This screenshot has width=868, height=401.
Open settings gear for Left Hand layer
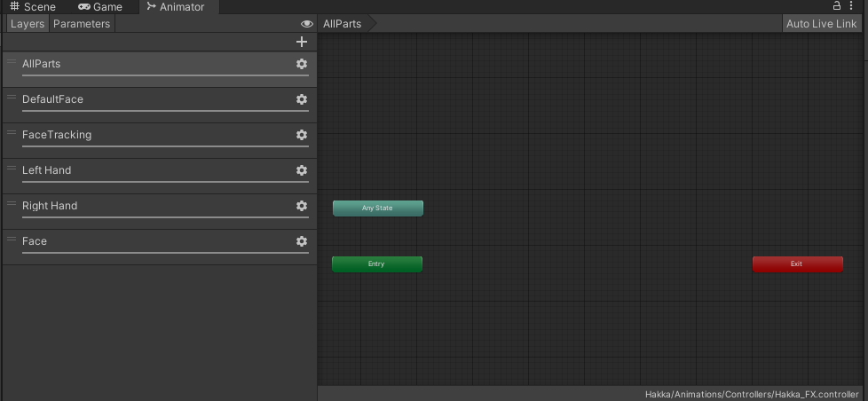[301, 169]
